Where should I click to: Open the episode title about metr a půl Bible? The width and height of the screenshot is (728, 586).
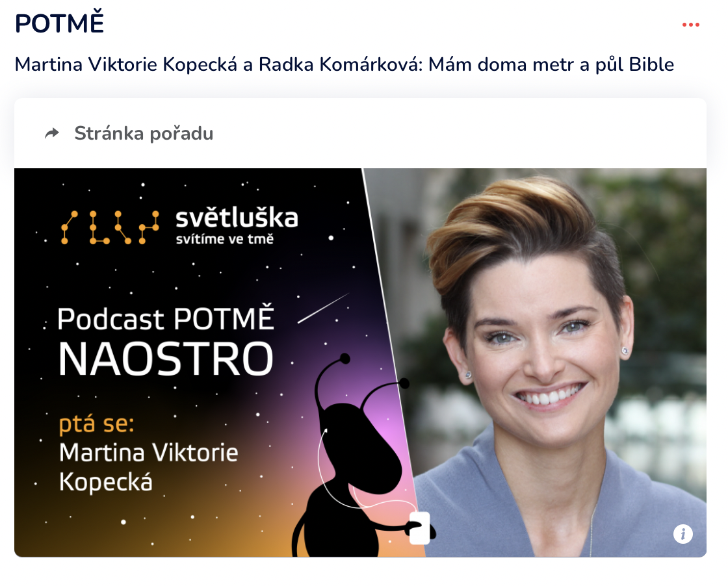point(344,64)
